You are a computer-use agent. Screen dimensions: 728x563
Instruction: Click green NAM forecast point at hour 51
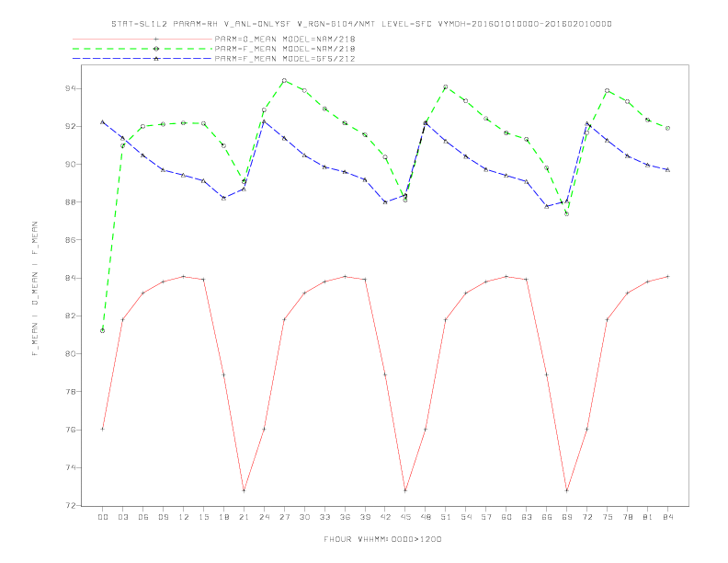[446, 86]
